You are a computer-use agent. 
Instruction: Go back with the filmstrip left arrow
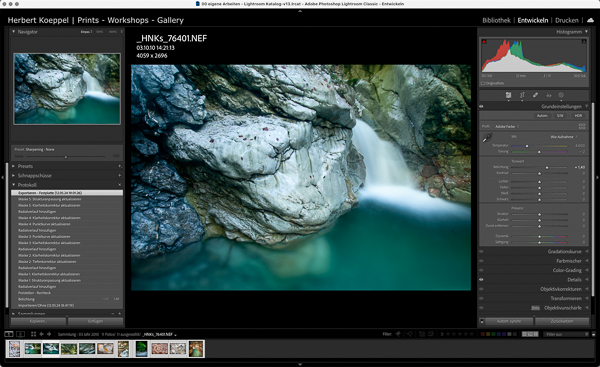click(x=41, y=334)
